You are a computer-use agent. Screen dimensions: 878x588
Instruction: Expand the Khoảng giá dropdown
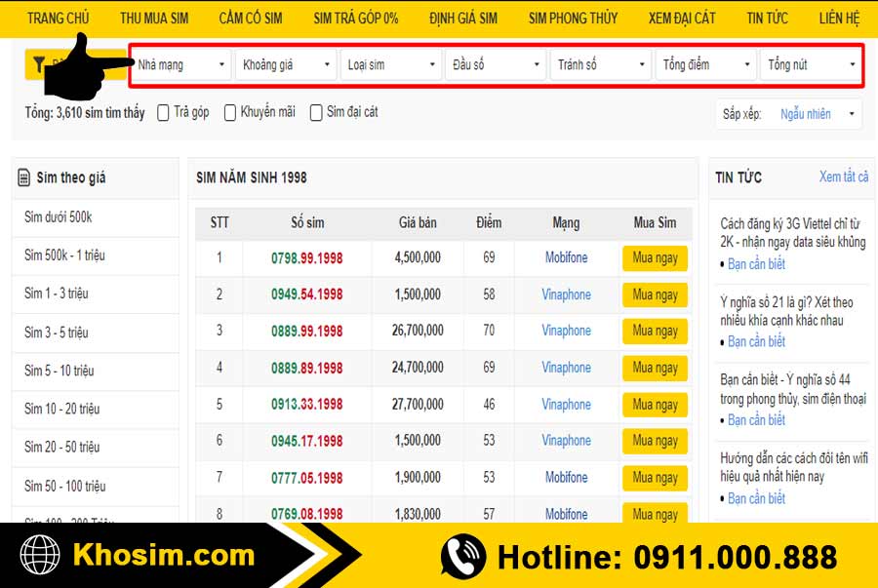(287, 65)
